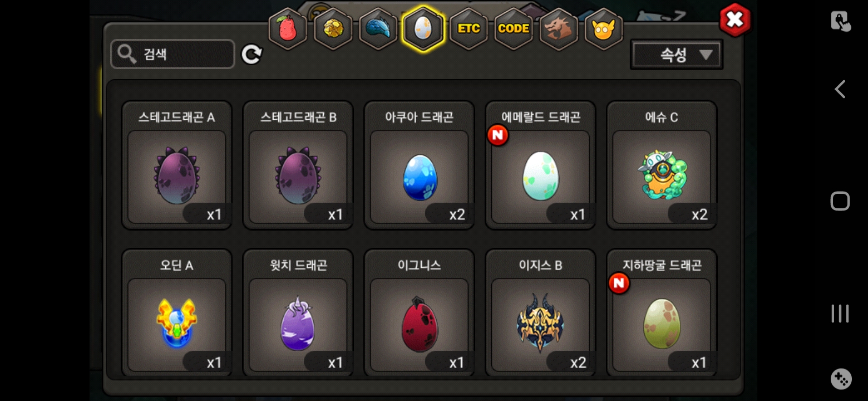Viewport: 868px width, 401px height.
Task: Click the refresh arrow beside search
Action: point(251,54)
